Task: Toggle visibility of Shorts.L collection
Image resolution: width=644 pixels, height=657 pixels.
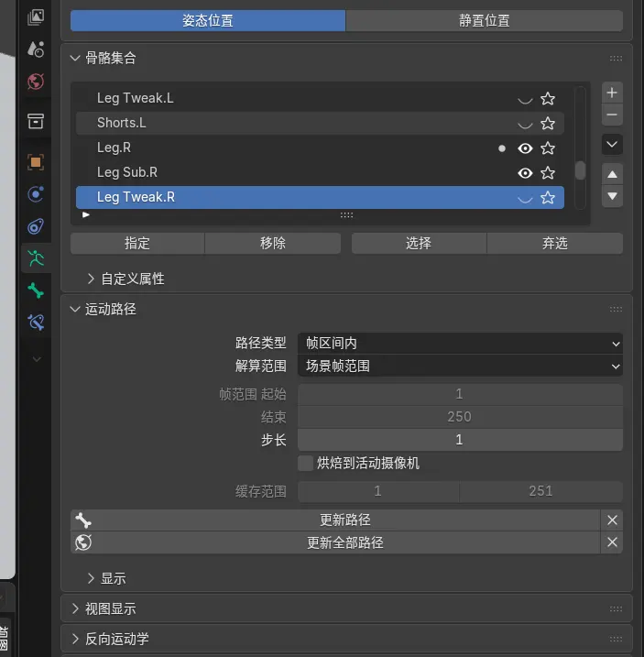Action: [525, 125]
